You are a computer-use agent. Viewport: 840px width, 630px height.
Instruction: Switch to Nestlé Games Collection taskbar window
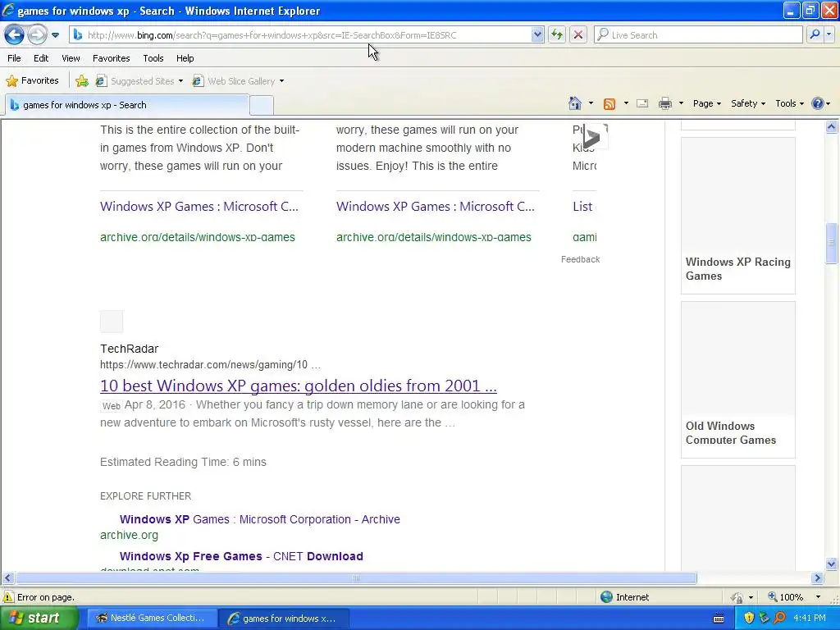click(151, 618)
